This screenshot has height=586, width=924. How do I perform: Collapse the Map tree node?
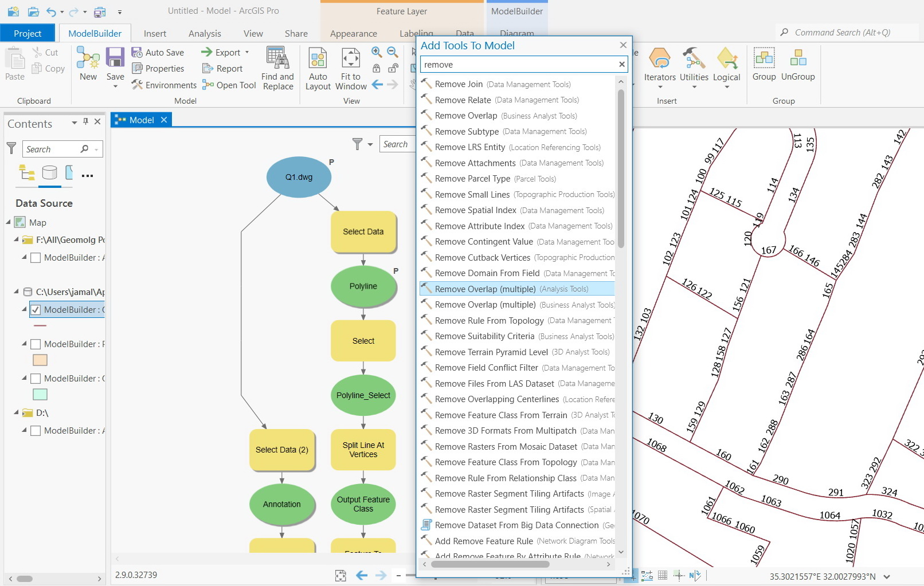9,222
